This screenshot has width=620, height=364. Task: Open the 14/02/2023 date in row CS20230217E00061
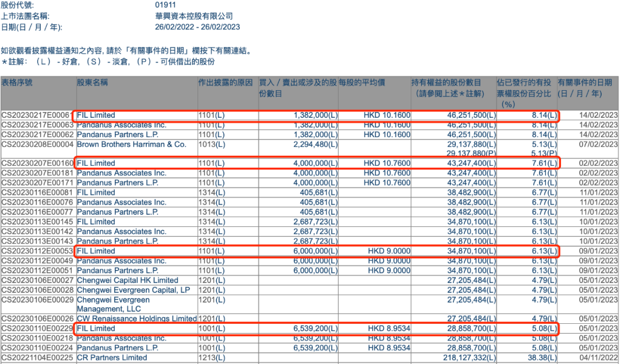pyautogui.click(x=598, y=115)
